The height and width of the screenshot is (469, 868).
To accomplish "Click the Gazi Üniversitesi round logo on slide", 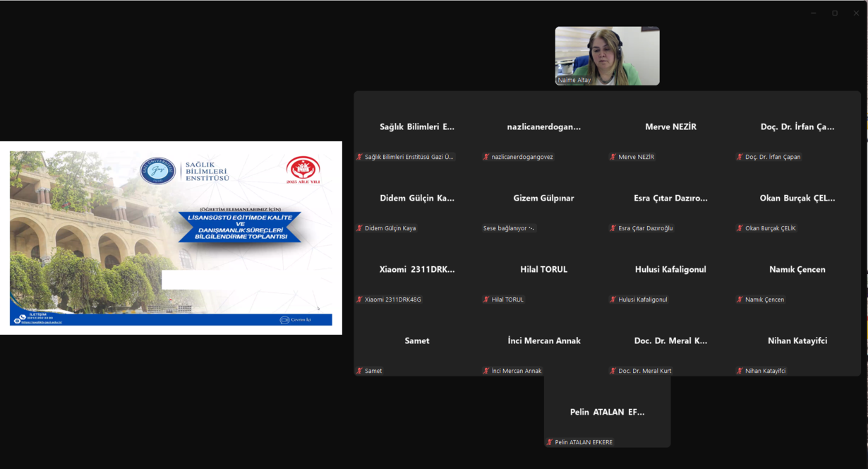I will pyautogui.click(x=157, y=171).
